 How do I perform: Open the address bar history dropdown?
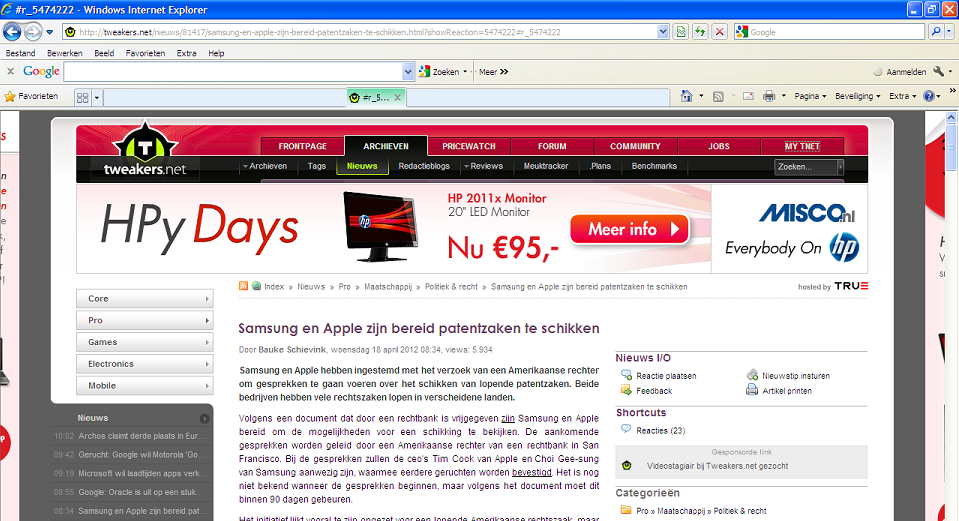pyautogui.click(x=663, y=32)
